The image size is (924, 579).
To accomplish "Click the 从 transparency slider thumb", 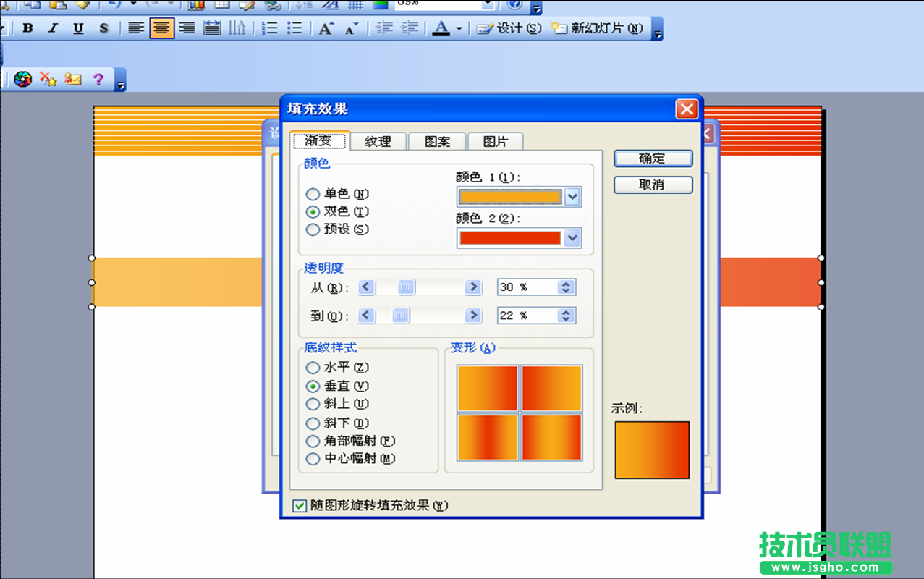I will (x=407, y=287).
